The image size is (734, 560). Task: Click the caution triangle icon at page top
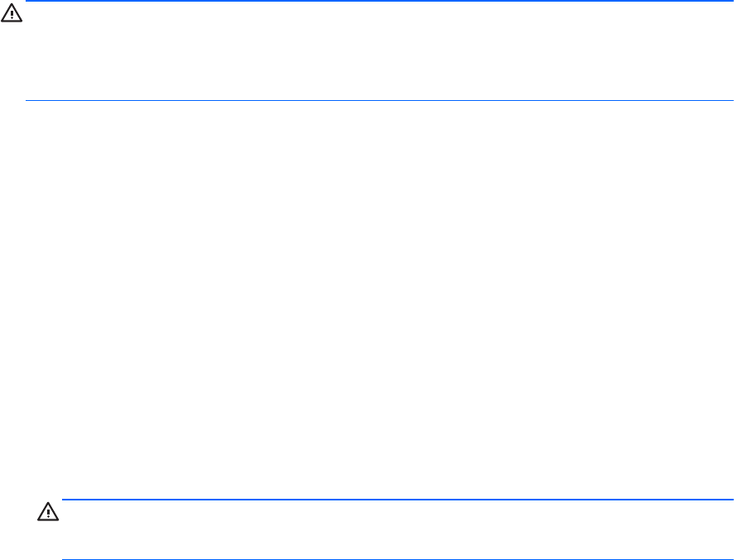(12, 13)
